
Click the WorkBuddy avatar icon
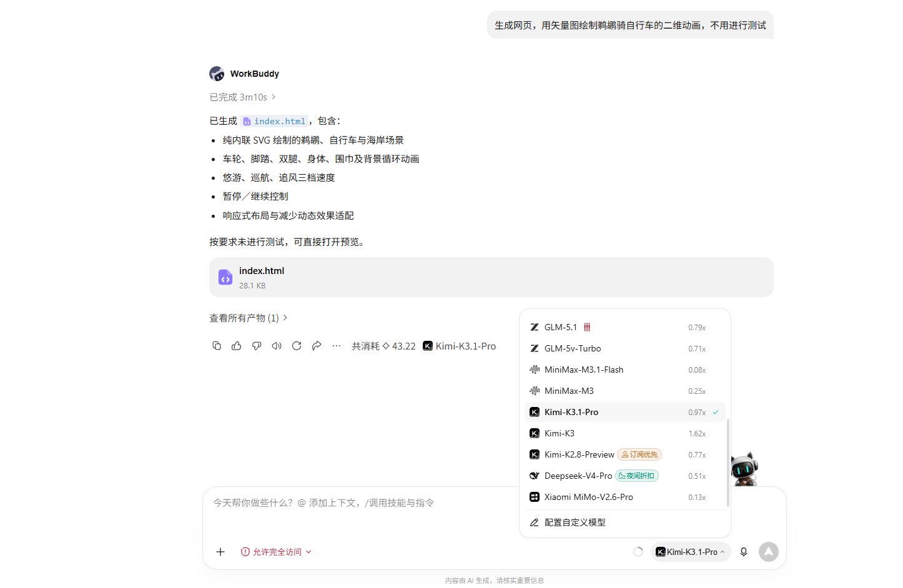click(x=217, y=74)
